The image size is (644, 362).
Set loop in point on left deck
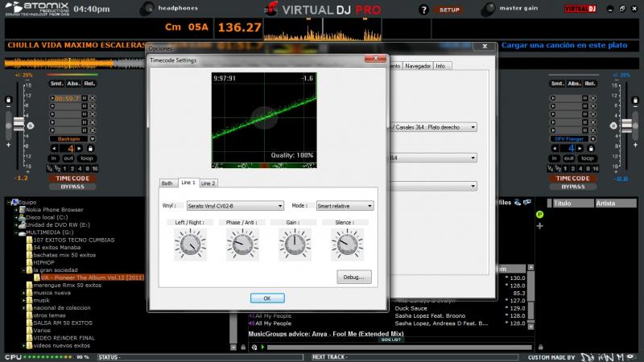coord(53,158)
